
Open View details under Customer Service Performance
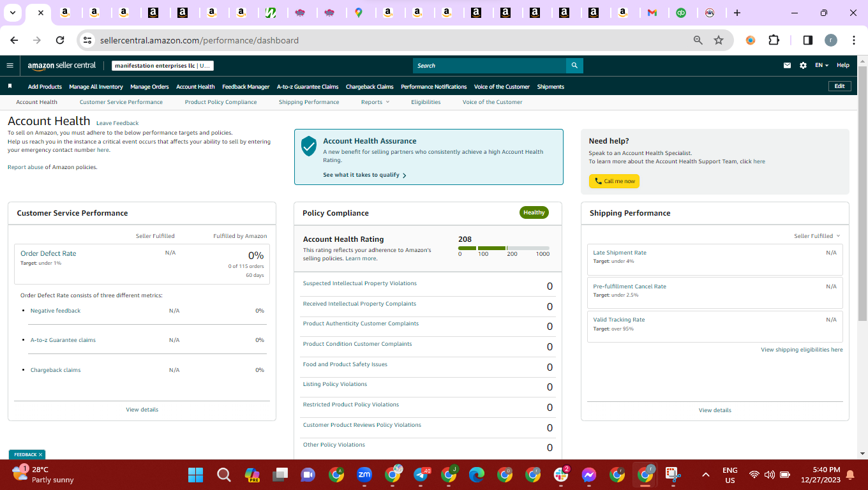click(x=142, y=410)
